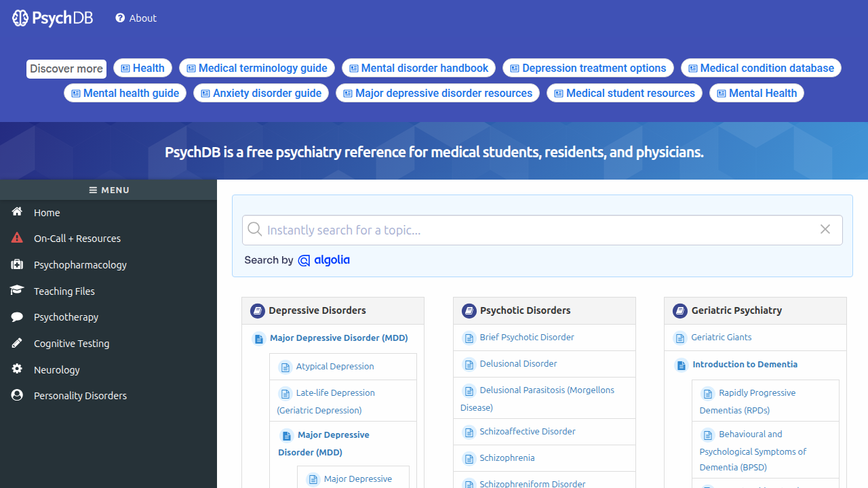Screen dimensions: 868x488
Task: Click the Depressive Disorders book icon
Action: (258, 310)
